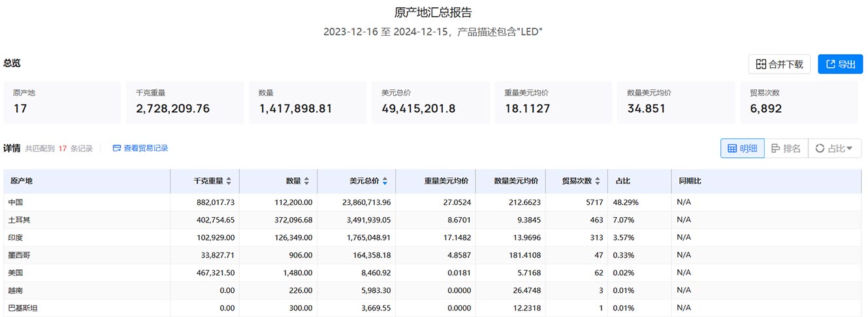Click the 千克重量 2,728,209.76 overview card

[185, 102]
